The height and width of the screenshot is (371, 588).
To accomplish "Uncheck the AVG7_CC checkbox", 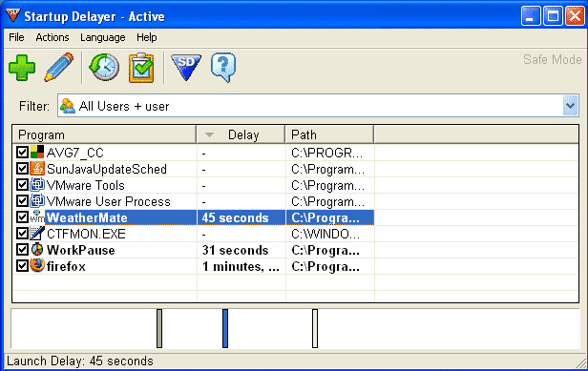I will [x=23, y=153].
